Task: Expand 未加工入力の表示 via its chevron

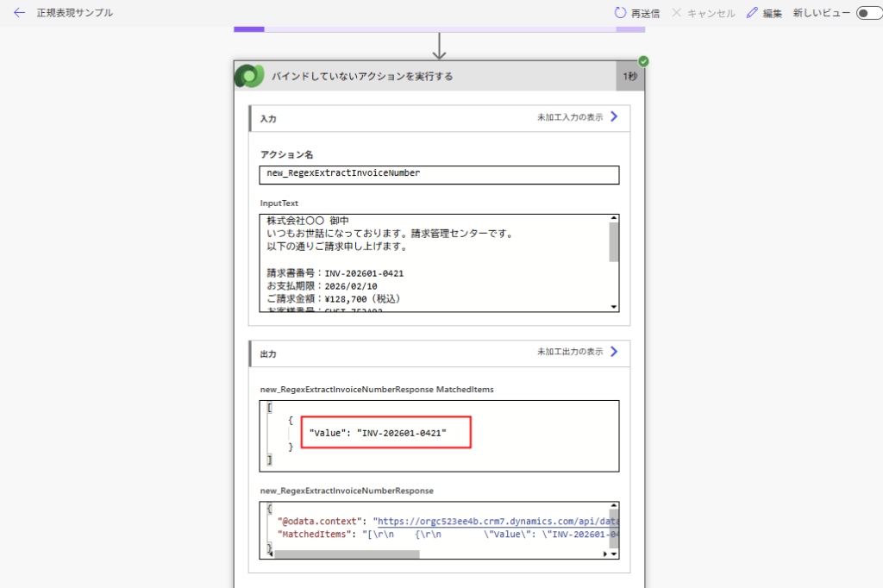Action: click(614, 117)
